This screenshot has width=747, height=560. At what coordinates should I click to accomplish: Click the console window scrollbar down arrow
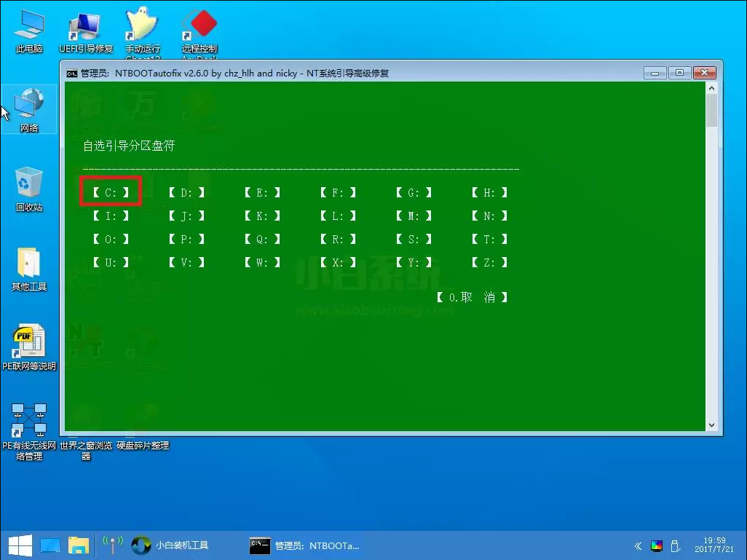click(713, 425)
